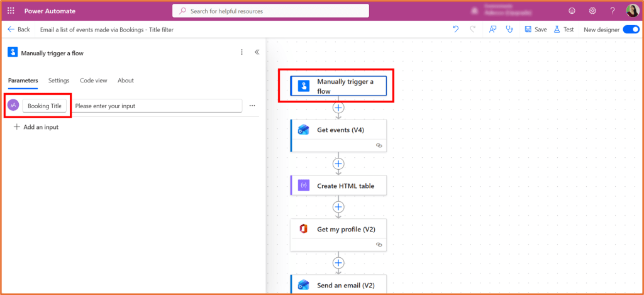
Task: Click the Get events (V4) connection link icon
Action: [x=379, y=145]
